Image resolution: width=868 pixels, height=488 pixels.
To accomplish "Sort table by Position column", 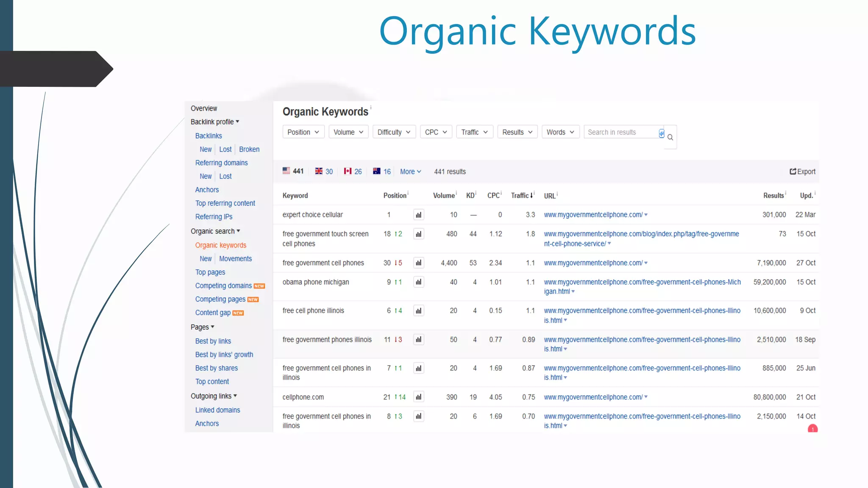I will tap(395, 196).
